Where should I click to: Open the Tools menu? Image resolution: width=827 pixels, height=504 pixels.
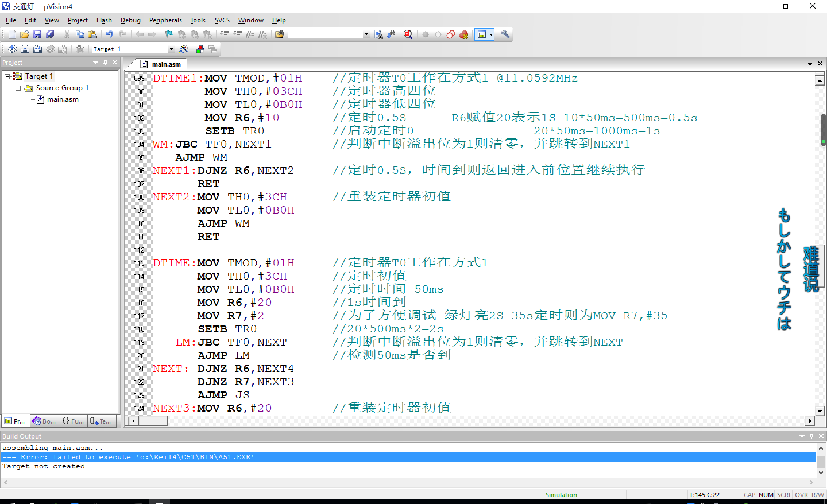[198, 20]
